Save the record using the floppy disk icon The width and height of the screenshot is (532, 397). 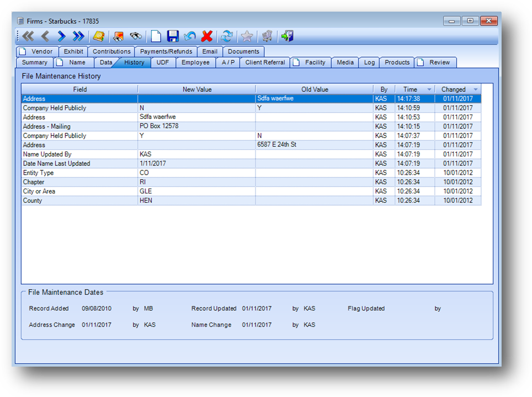click(173, 36)
